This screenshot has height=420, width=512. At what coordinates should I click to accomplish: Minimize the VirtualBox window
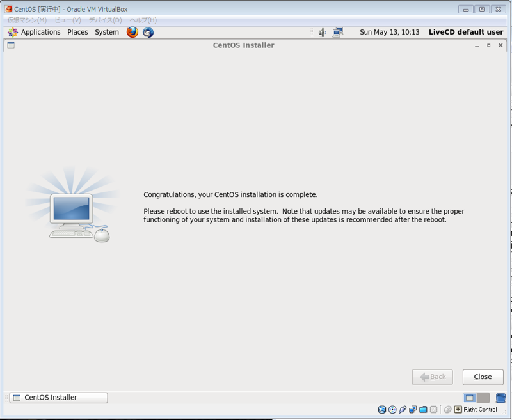(466, 10)
